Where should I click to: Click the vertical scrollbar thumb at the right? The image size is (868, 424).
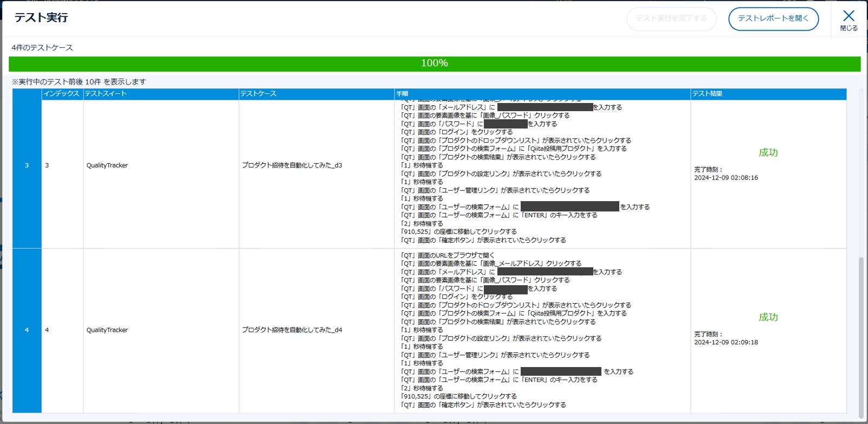pos(861,337)
